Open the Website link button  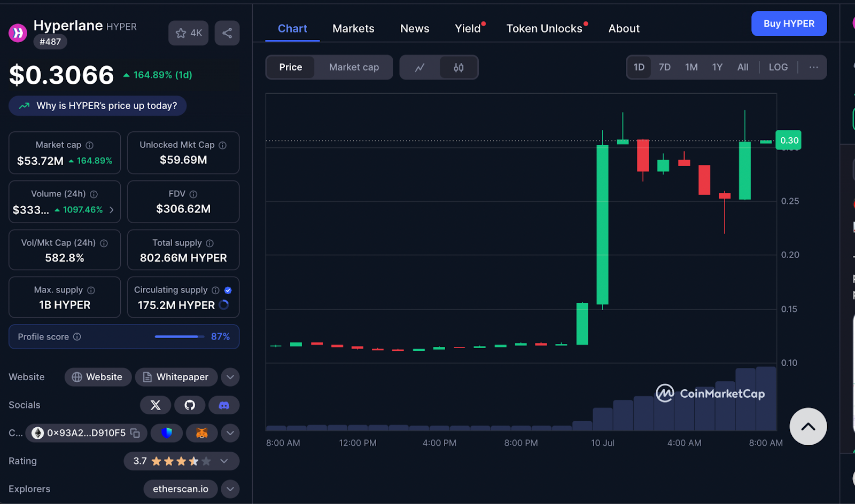tap(98, 377)
